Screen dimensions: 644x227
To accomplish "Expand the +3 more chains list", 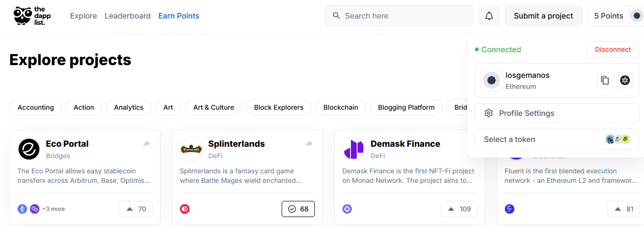I will [x=54, y=209].
